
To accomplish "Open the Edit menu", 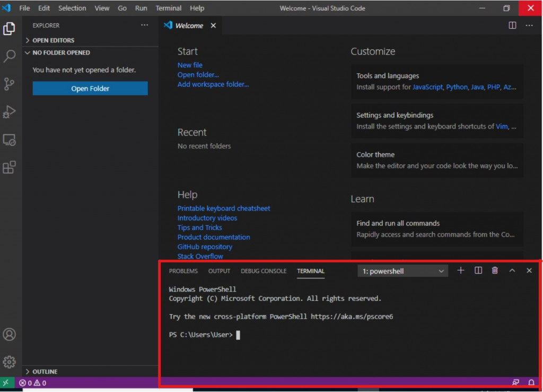I will click(x=43, y=8).
